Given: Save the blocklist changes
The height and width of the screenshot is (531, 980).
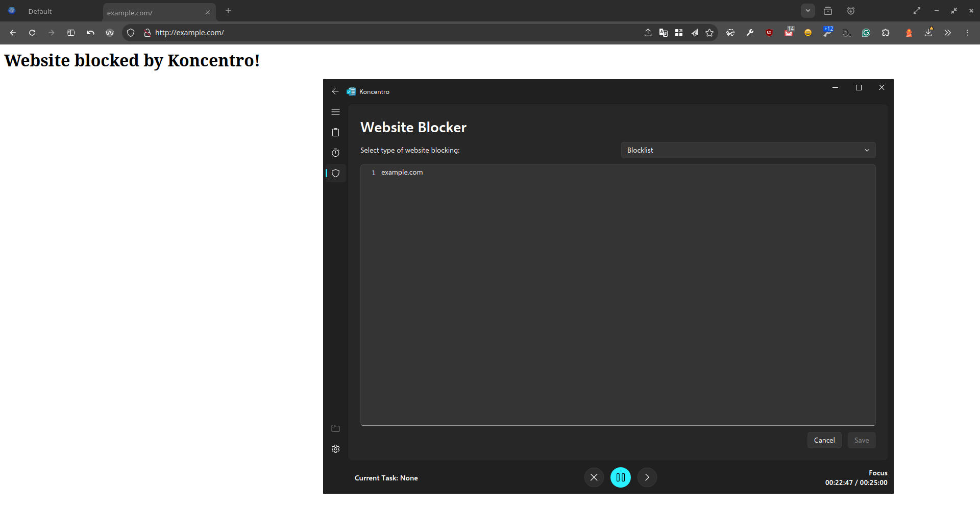Looking at the screenshot, I should tap(861, 440).
